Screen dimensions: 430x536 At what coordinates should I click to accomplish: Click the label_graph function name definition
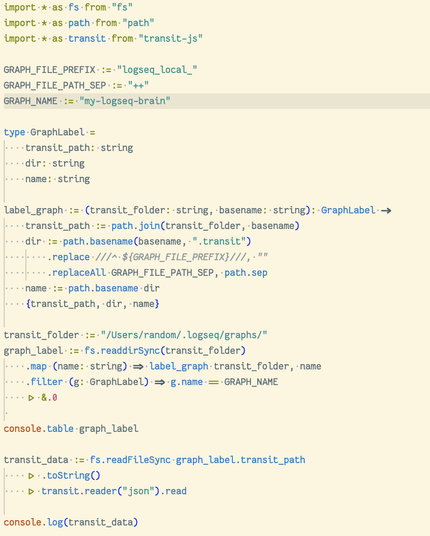[33, 210]
